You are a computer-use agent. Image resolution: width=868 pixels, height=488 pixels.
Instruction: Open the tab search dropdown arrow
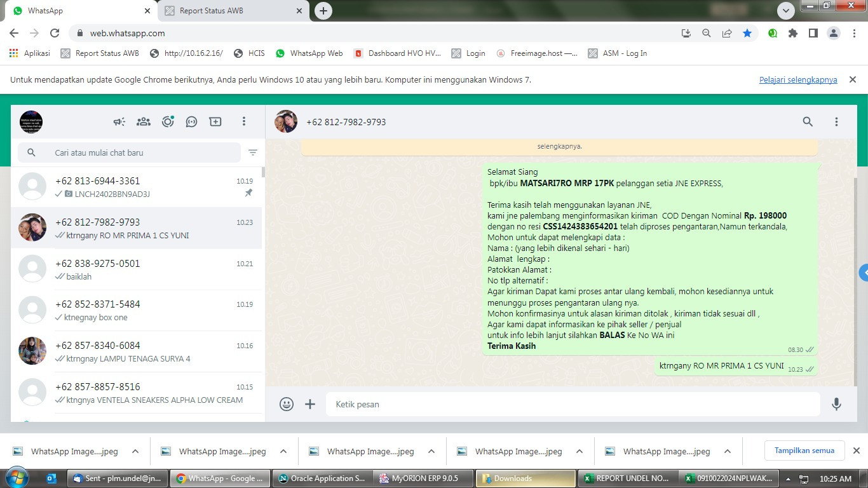click(786, 11)
